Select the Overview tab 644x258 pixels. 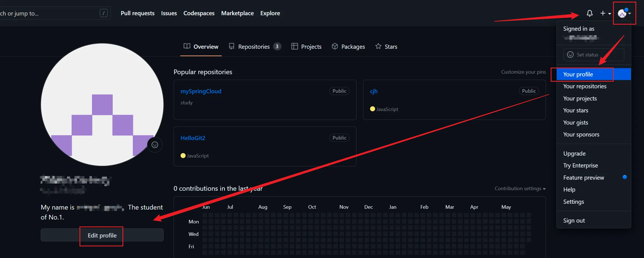[x=201, y=47]
